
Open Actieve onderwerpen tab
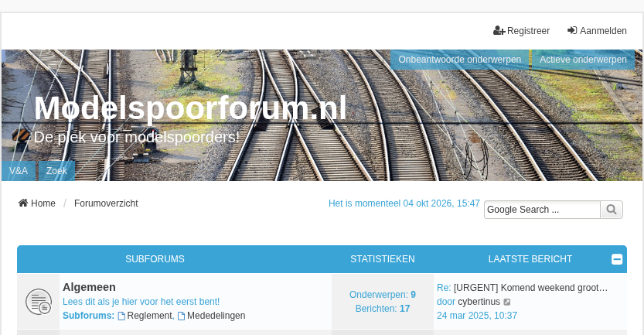(583, 60)
